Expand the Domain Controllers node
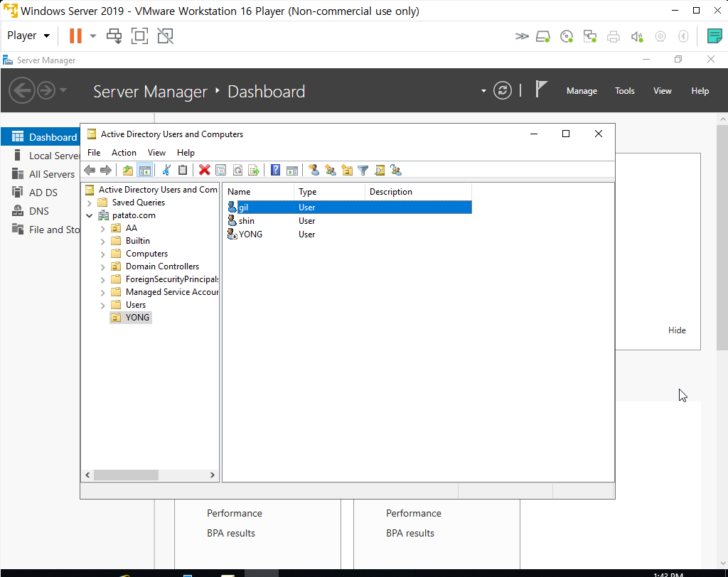 point(102,266)
